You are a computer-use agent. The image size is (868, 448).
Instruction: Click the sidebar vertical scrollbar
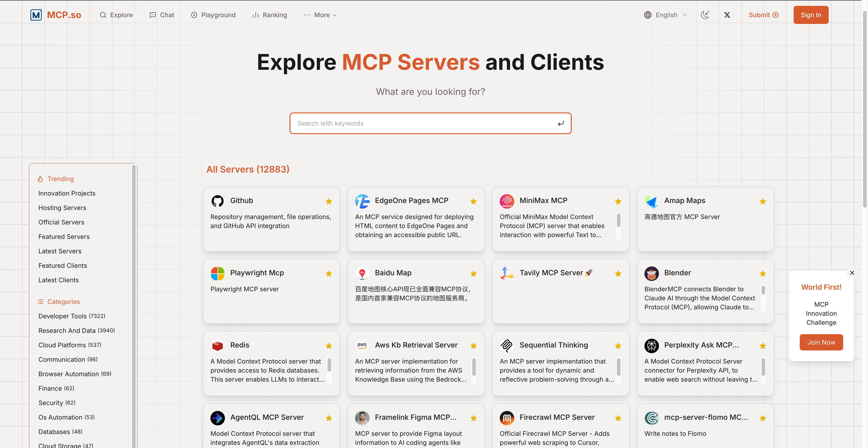click(x=133, y=303)
